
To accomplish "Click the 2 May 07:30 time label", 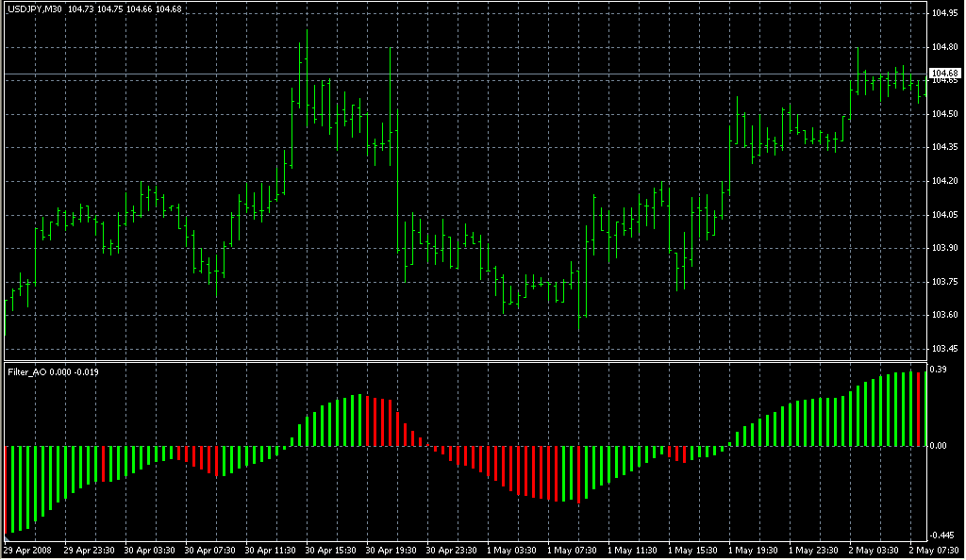I will [935, 550].
